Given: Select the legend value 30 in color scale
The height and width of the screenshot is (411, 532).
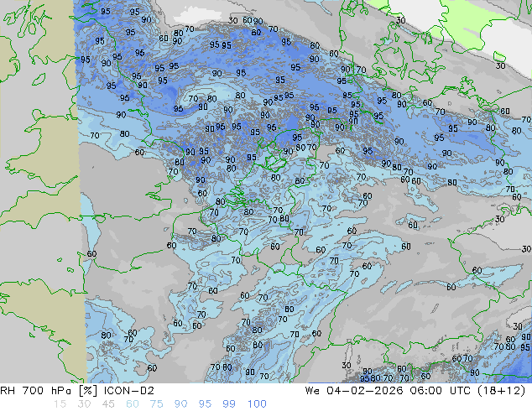Looking at the screenshot, I should pos(84,404).
